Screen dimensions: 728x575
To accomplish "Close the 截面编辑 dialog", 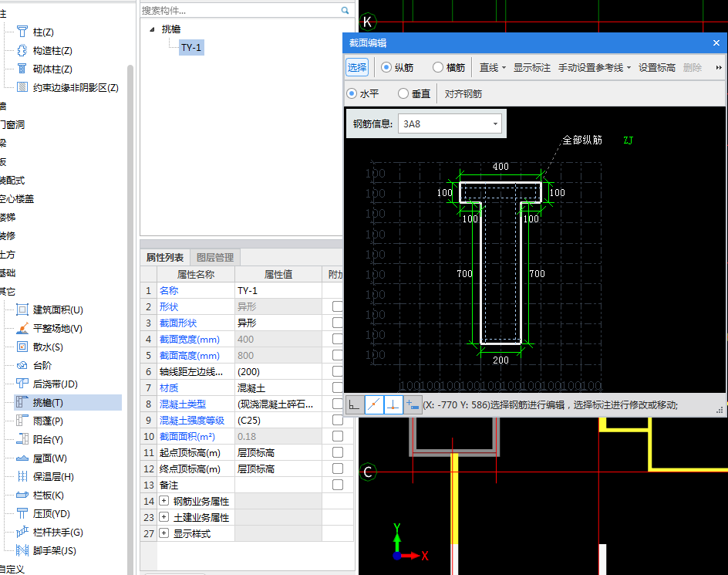I will click(x=716, y=42).
